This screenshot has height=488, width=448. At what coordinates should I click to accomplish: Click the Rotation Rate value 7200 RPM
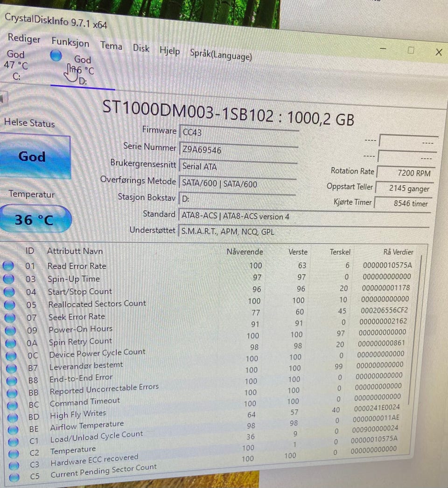point(406,173)
